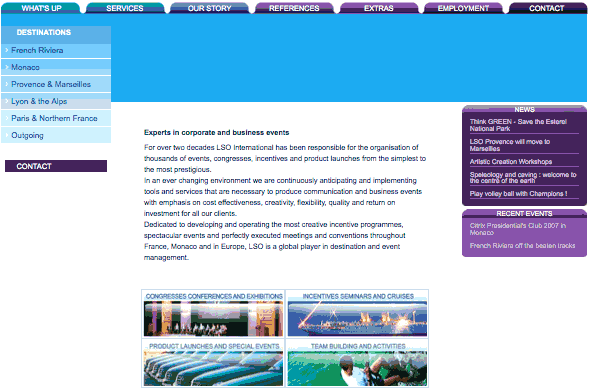Open the Extras tab

(x=379, y=8)
